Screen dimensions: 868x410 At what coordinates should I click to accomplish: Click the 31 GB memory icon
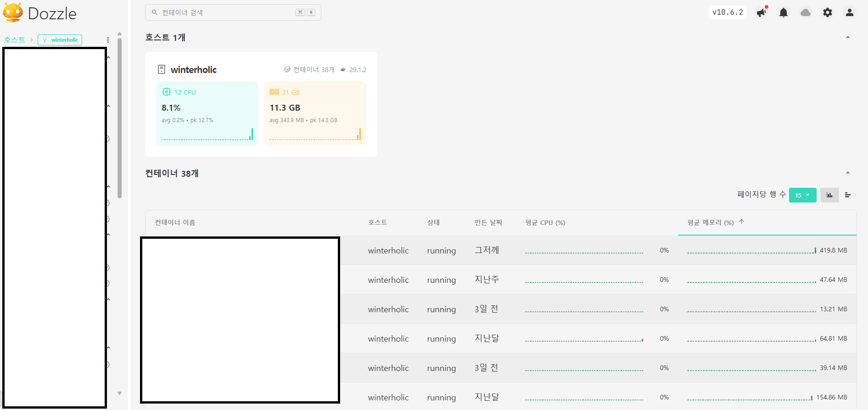click(274, 92)
